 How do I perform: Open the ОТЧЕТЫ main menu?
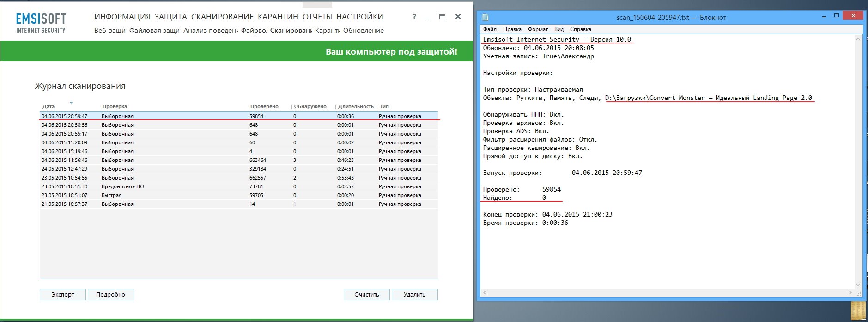tap(317, 17)
